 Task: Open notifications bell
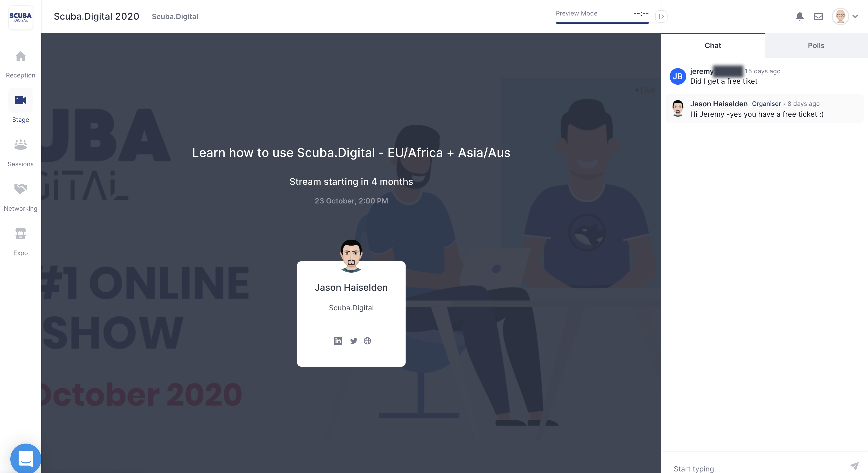click(800, 16)
